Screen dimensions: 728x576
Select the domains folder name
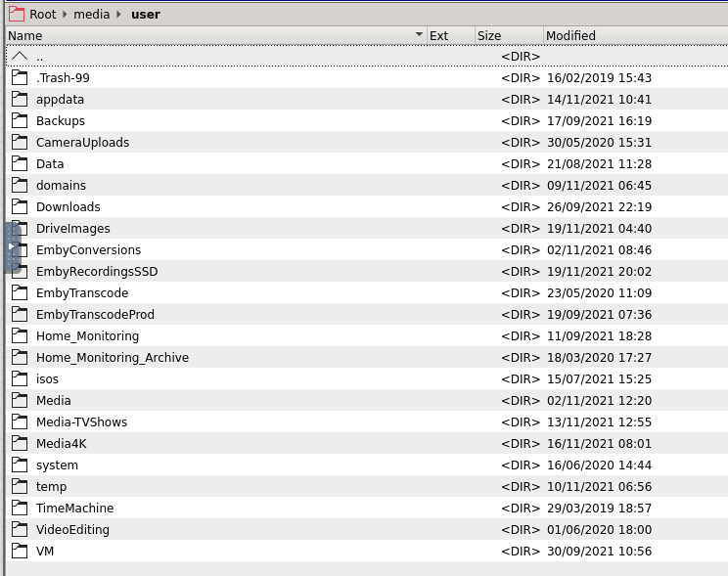coord(61,185)
